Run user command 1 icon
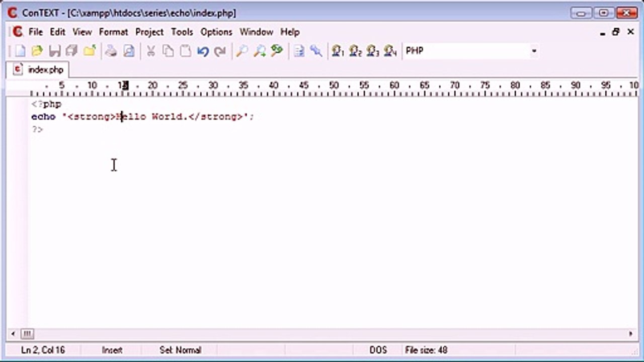Viewport: 644px width, 362px height. click(x=338, y=51)
